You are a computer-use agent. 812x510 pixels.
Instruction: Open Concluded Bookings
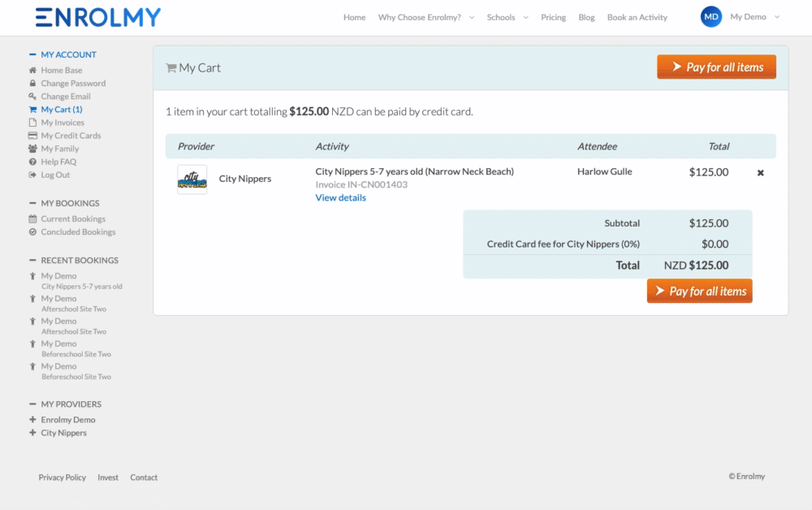[78, 232]
